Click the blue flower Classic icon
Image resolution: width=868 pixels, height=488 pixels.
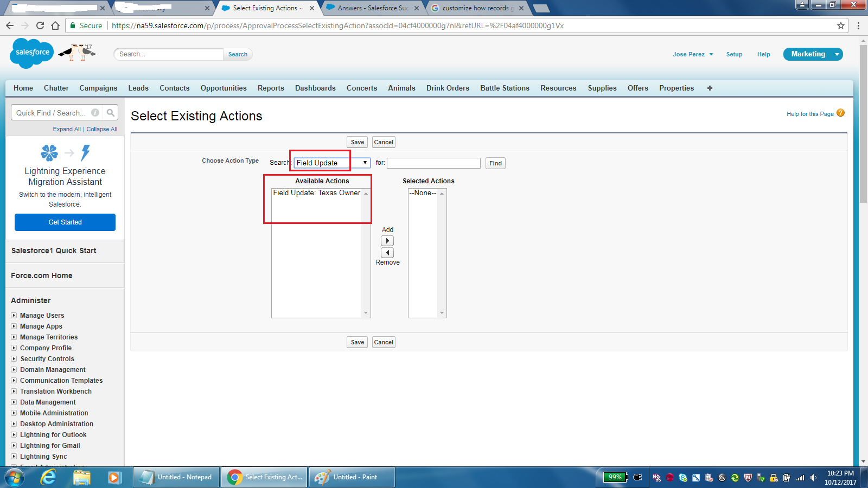[49, 153]
